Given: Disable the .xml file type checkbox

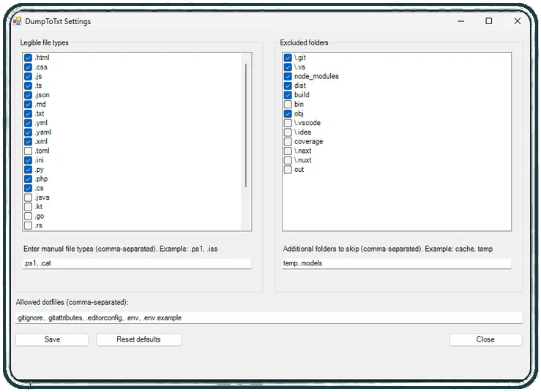Looking at the screenshot, I should click(29, 141).
